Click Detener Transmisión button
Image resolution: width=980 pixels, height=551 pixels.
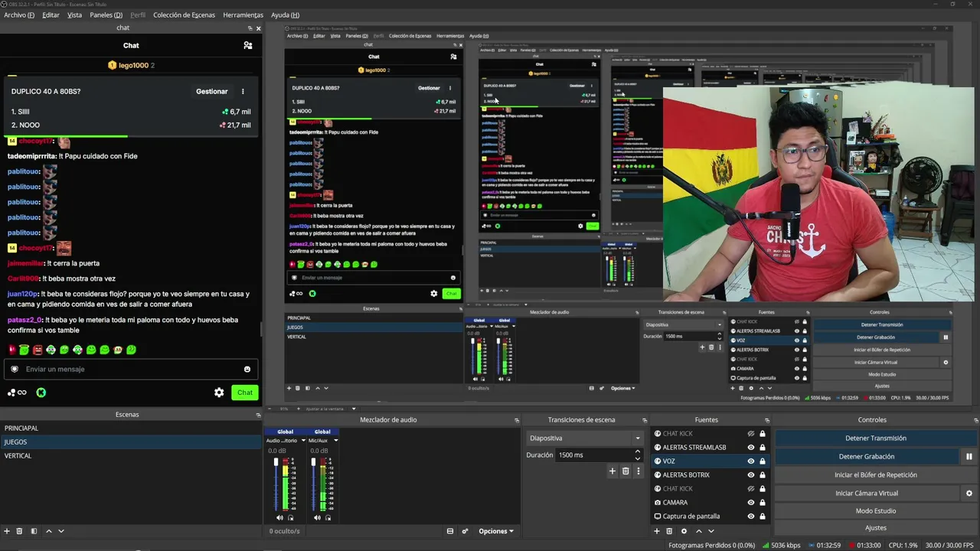tap(876, 439)
